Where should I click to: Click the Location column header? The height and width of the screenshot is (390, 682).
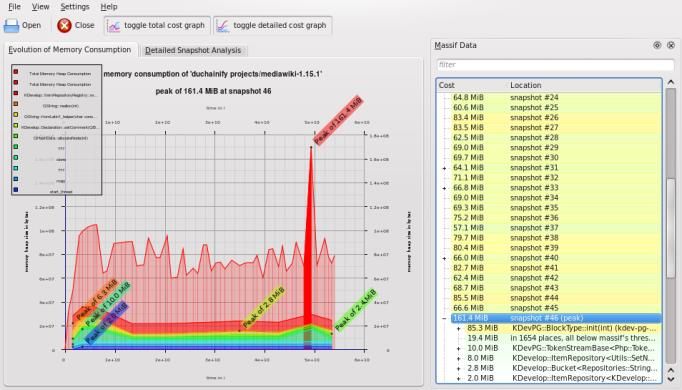585,85
